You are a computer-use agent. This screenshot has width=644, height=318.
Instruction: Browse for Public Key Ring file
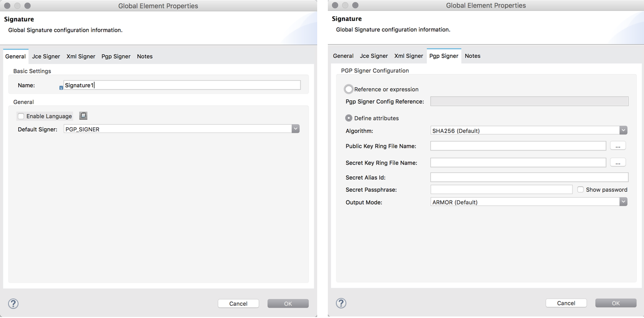(x=618, y=146)
